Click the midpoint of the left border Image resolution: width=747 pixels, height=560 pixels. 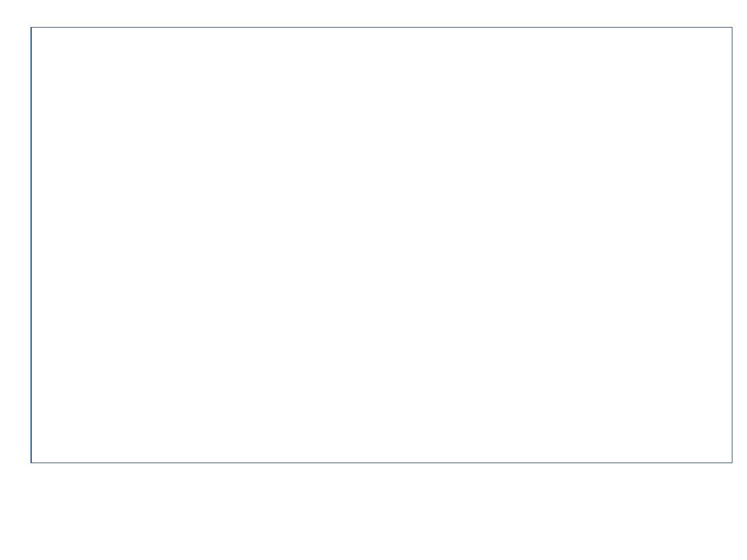coord(31,245)
